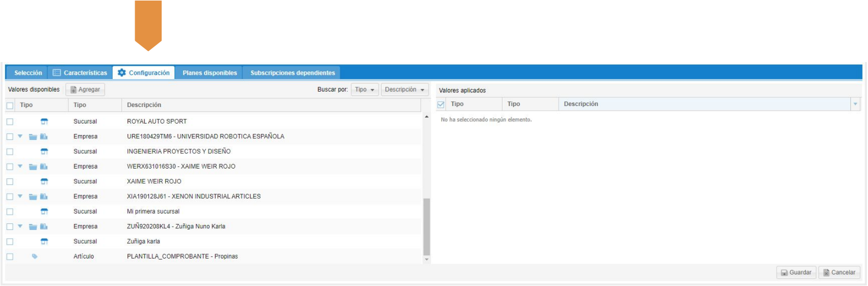Image resolution: width=868 pixels, height=286 pixels.
Task: Click the store icon for INGENIERIA PROYECTOS Y DISEÑO
Action: point(45,152)
